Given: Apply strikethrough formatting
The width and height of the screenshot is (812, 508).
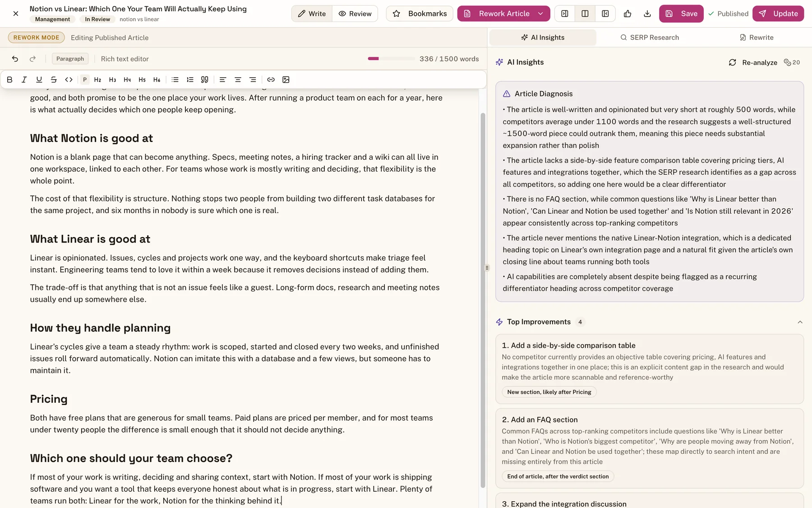Looking at the screenshot, I should (54, 79).
